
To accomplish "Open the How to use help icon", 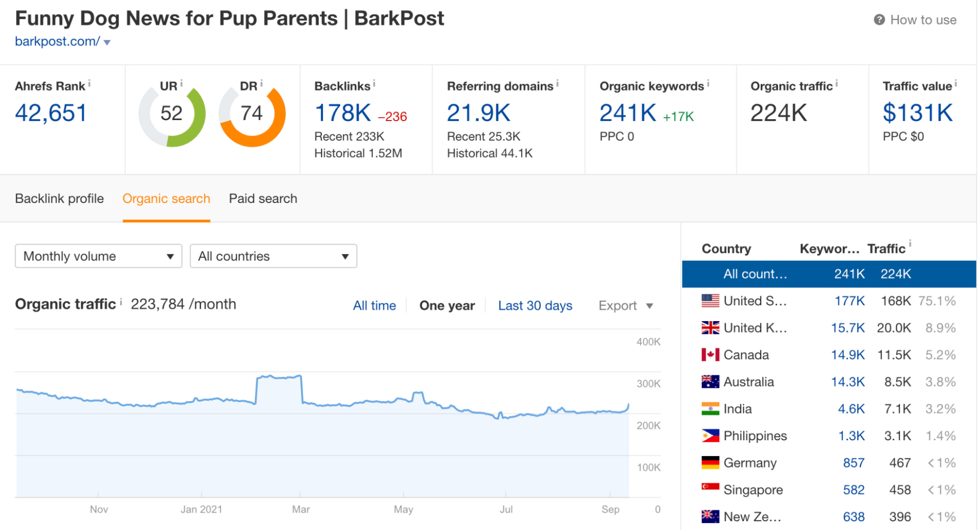I will coord(880,20).
